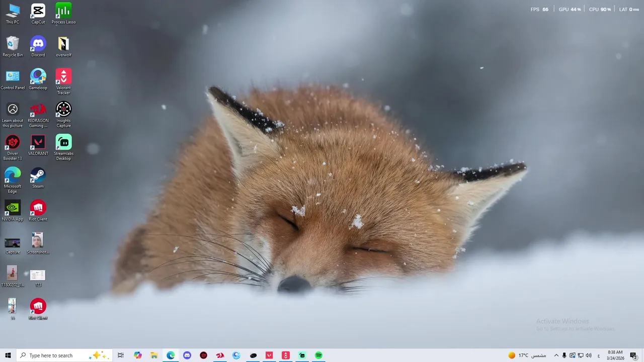
Task: Select the Process Lasso desktop shortcut
Action: pyautogui.click(x=63, y=14)
